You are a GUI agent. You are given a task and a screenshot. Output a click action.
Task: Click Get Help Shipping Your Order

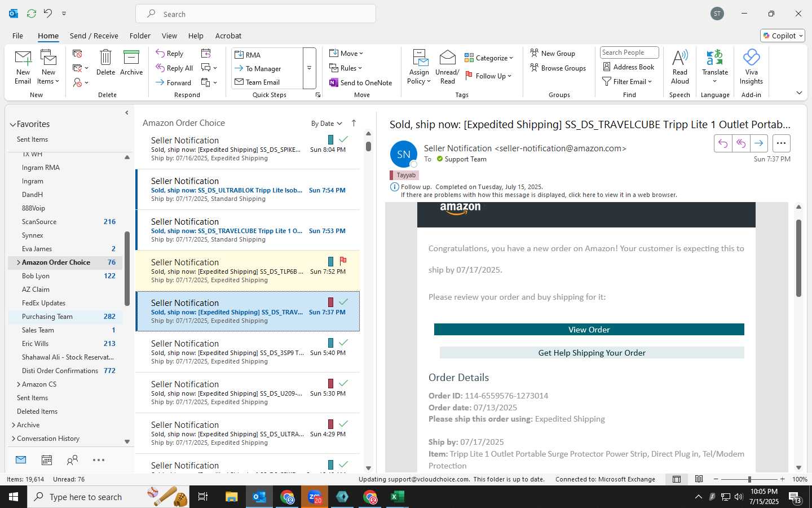click(x=592, y=353)
